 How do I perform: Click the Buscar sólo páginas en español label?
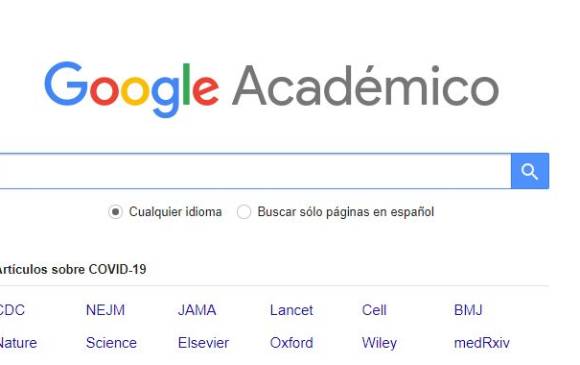[x=346, y=212]
